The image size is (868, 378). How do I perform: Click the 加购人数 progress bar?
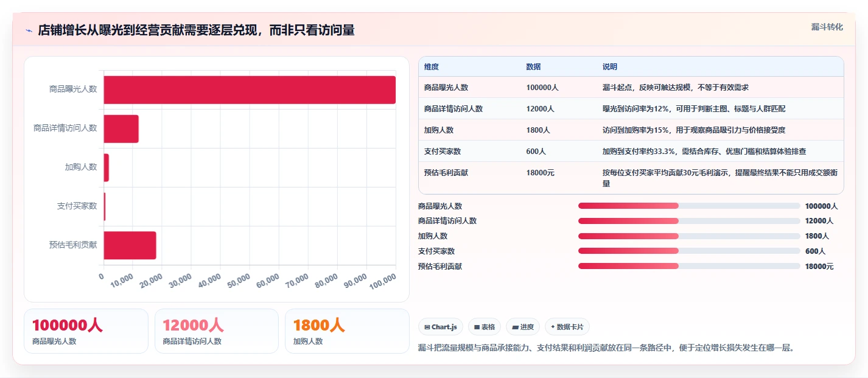[x=689, y=236]
